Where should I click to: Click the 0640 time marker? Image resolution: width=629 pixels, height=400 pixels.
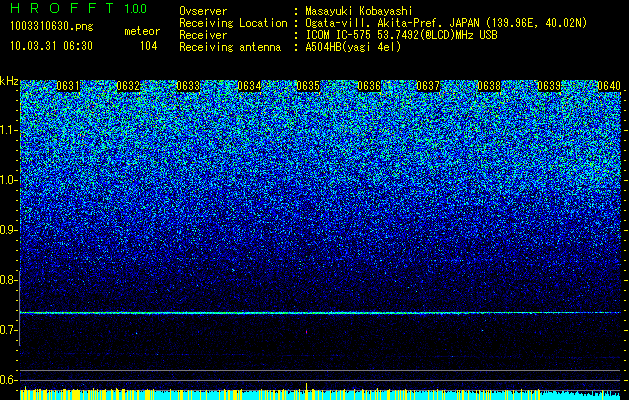tap(609, 86)
